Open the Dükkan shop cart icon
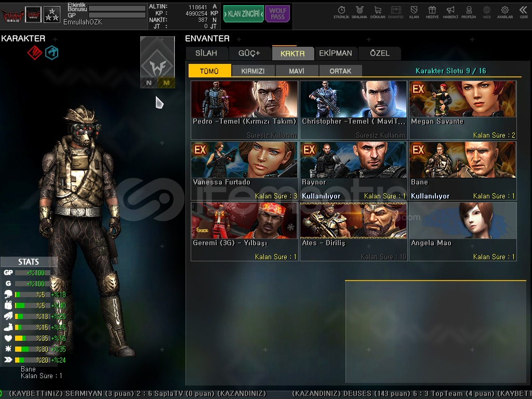 378,12
